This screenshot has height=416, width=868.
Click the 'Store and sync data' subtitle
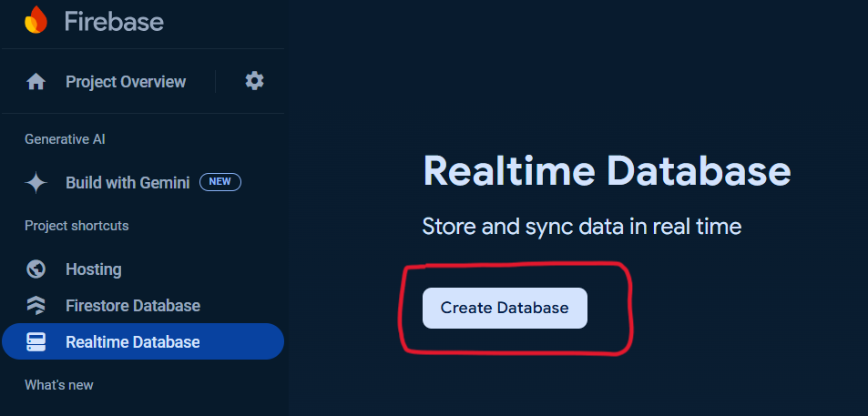point(581,226)
